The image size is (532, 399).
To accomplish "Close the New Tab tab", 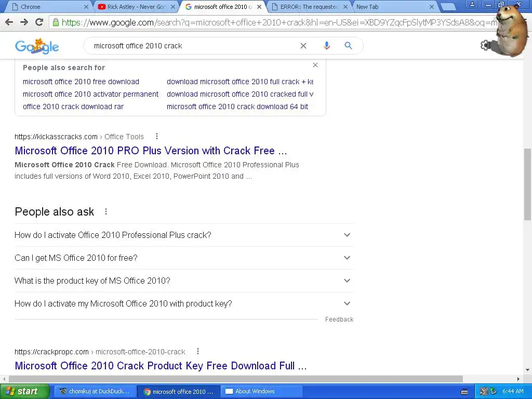I will pyautogui.click(x=432, y=7).
